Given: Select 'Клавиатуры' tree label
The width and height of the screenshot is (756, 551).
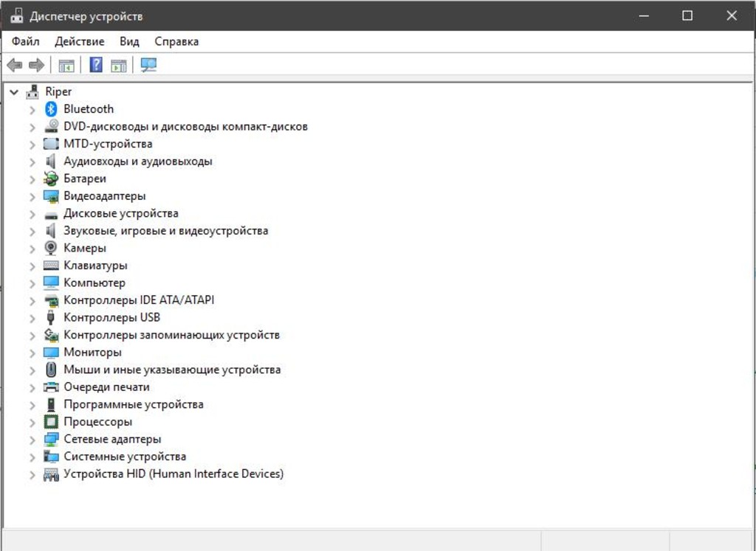Looking at the screenshot, I should click(95, 266).
